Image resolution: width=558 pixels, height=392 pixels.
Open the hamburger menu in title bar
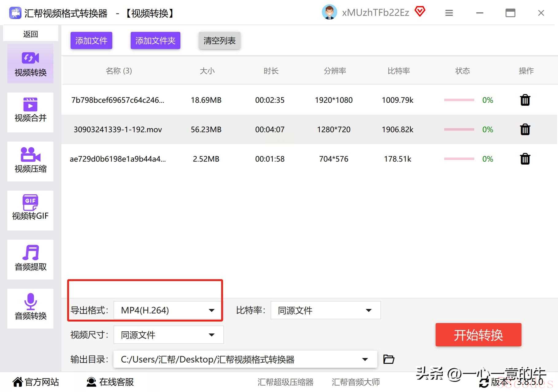pyautogui.click(x=449, y=13)
